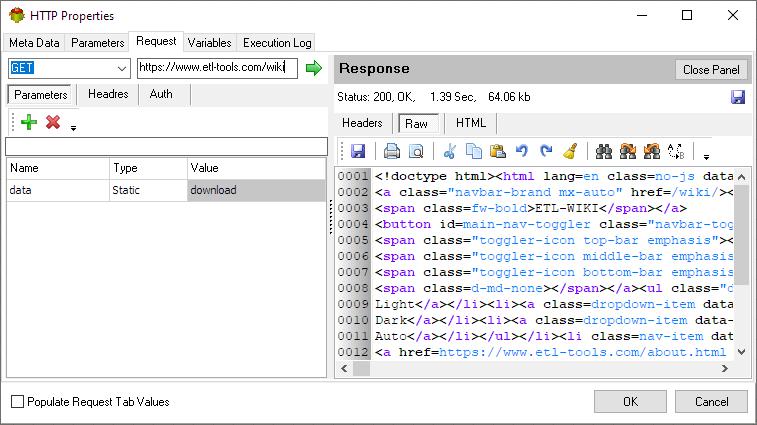Print the raw response text
This screenshot has width=757, height=425.
point(392,151)
